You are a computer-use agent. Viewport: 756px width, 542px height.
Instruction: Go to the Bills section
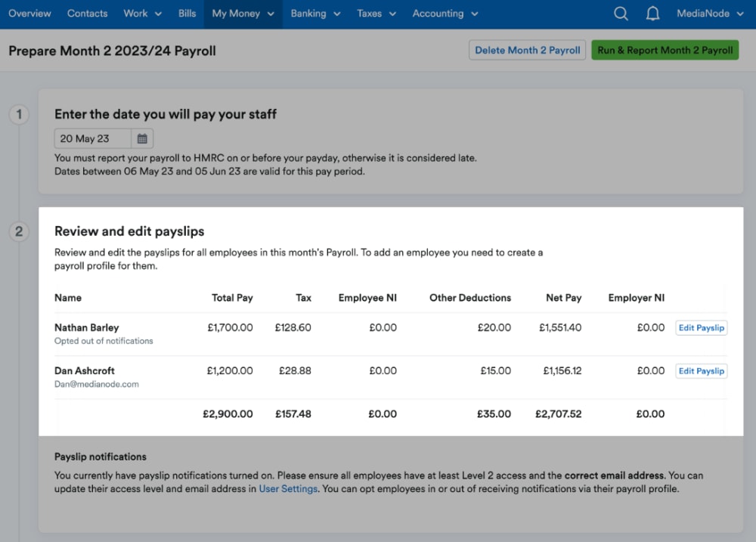point(187,13)
